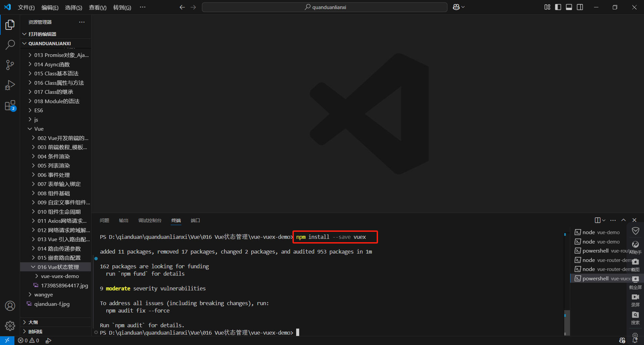
Task: Open Run and Debug view
Action: coord(10,85)
